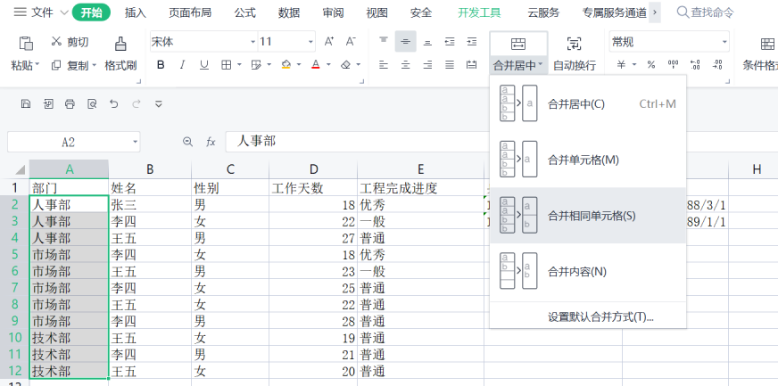Viewport: 778px width, 386px height.
Task: Open the font size dropdown
Action: [x=311, y=42]
